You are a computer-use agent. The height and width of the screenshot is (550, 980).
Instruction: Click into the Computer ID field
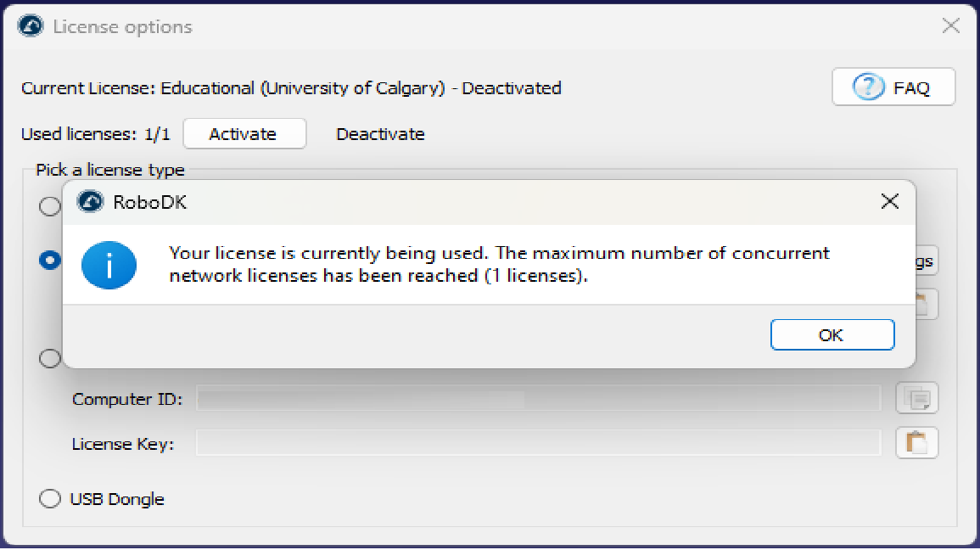[538, 398]
